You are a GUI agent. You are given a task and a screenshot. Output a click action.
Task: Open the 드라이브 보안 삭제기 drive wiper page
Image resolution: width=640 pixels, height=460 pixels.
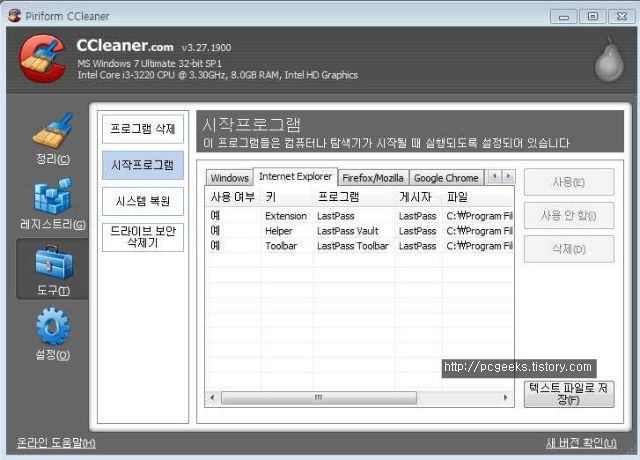click(143, 237)
